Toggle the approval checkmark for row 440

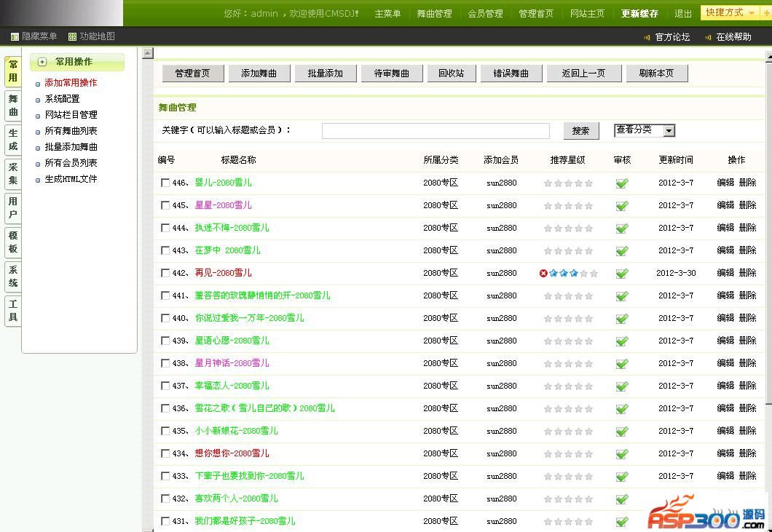point(622,319)
